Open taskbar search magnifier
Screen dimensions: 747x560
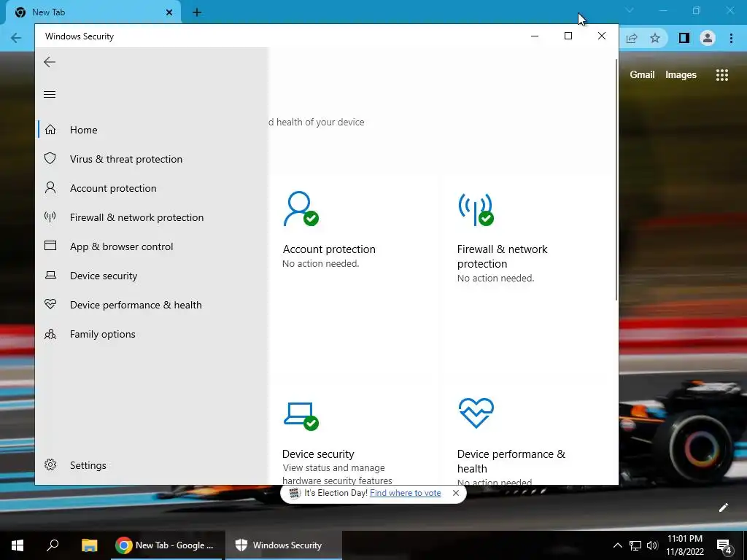tap(53, 545)
